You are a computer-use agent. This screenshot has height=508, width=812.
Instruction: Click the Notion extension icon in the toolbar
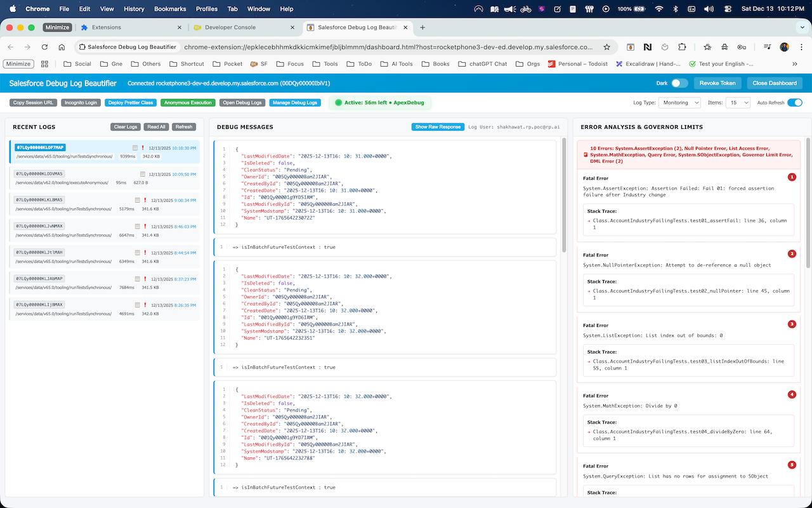[647, 47]
